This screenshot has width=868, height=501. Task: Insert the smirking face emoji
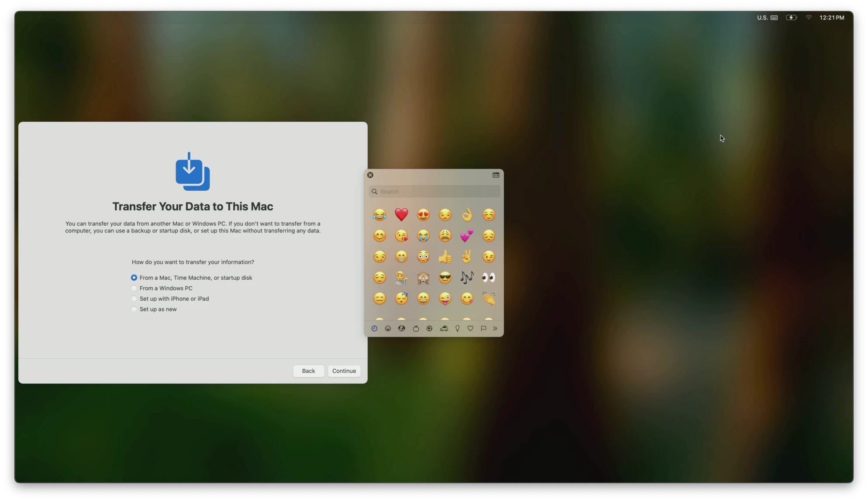[x=379, y=257]
